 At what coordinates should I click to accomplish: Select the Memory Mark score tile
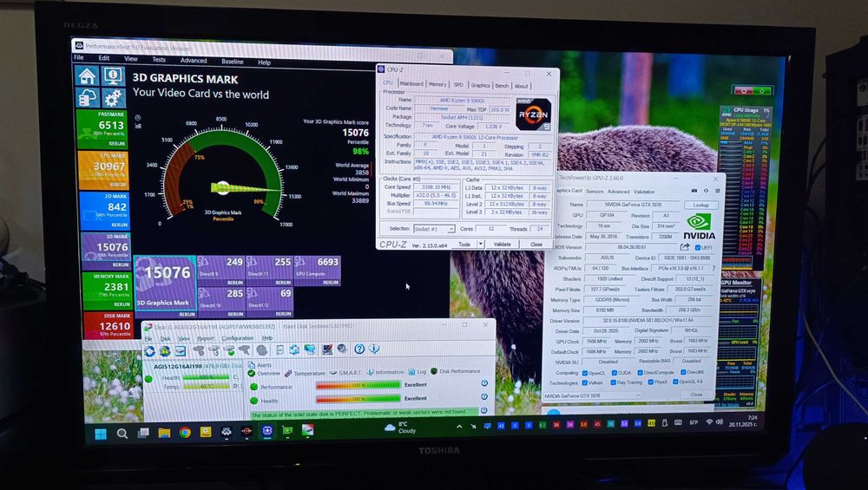click(x=106, y=291)
